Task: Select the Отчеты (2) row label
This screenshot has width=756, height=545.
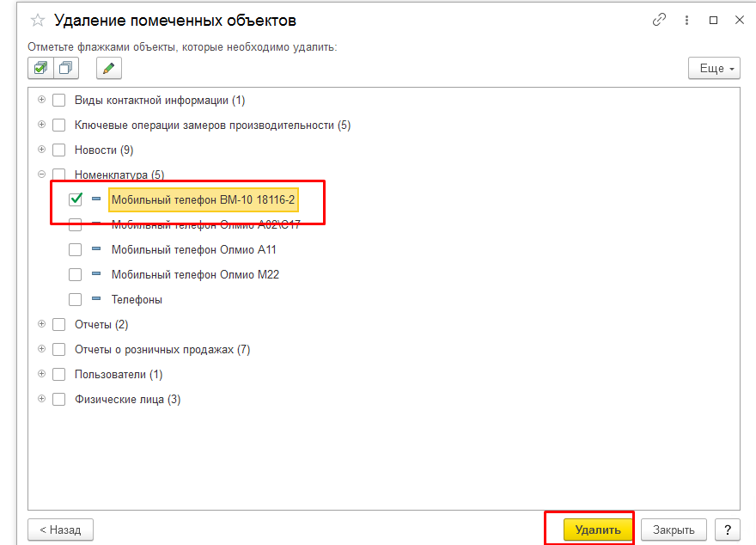Action: tap(101, 325)
